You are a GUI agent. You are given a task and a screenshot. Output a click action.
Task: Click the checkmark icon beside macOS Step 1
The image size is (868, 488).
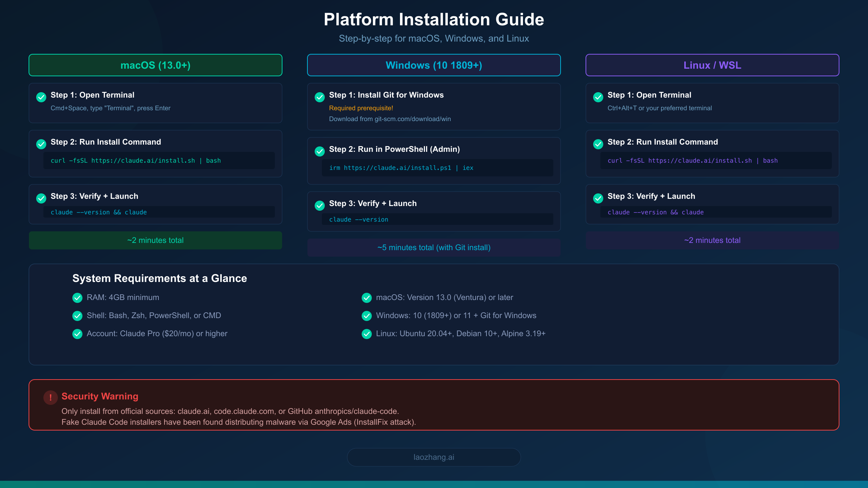41,97
